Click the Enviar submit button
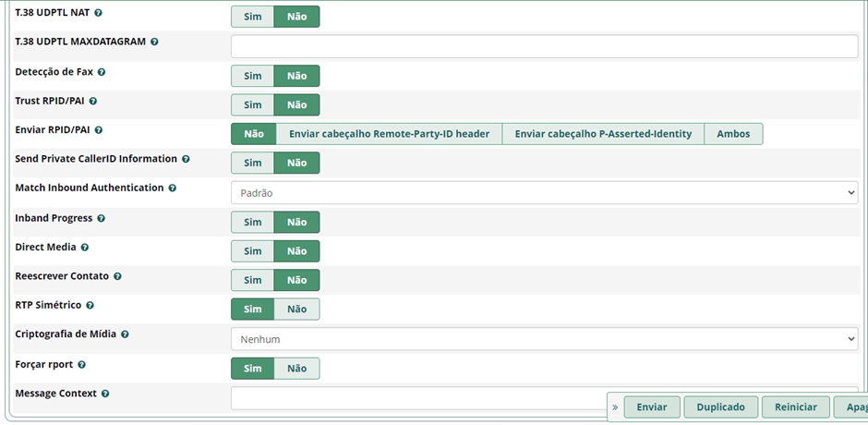The height and width of the screenshot is (425, 868). coord(652,407)
